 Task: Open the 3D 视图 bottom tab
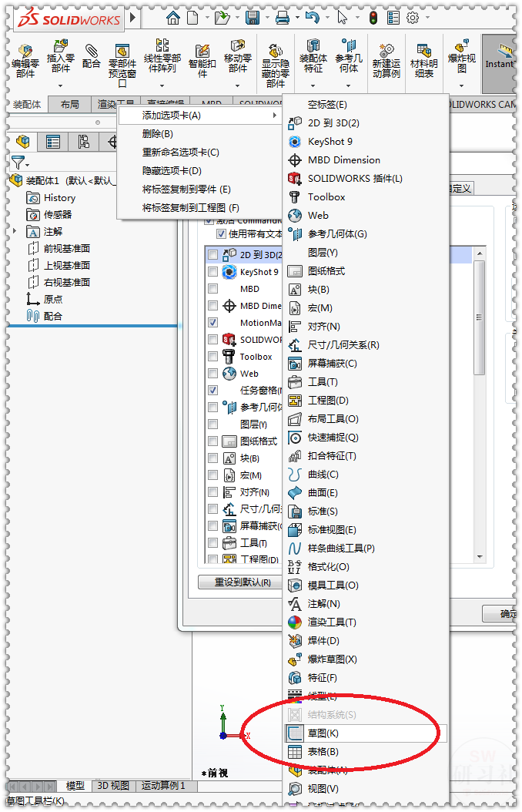[x=113, y=786]
